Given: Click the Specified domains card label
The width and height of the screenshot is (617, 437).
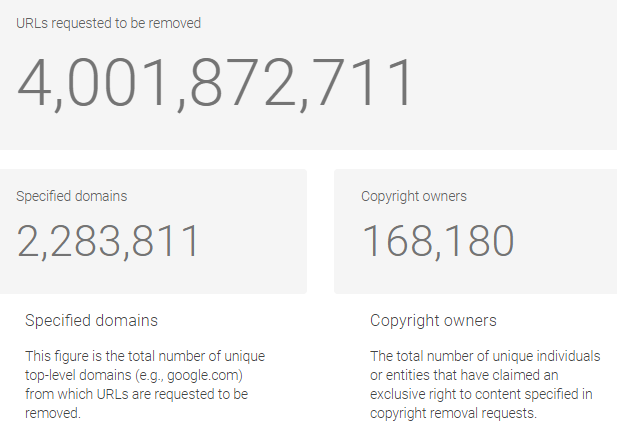Looking at the screenshot, I should tap(72, 196).
